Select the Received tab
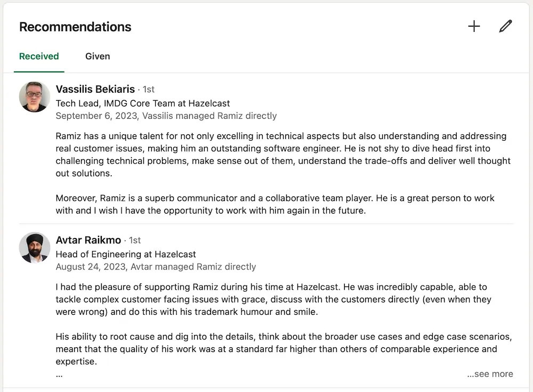Image resolution: width=533 pixels, height=392 pixels. [39, 56]
